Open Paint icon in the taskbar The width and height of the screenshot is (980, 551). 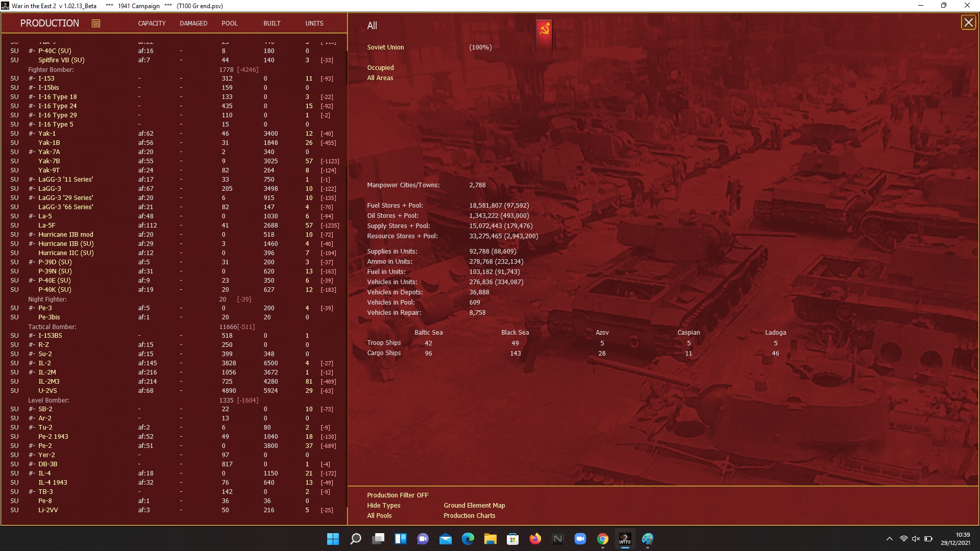(x=647, y=539)
